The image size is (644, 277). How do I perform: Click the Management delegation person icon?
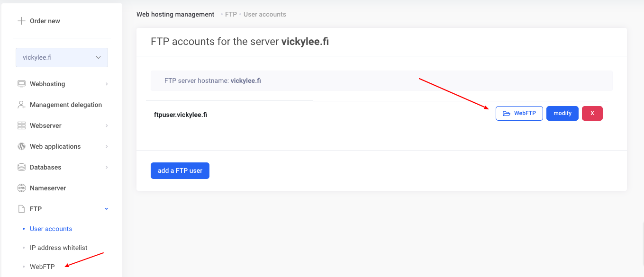[21, 105]
